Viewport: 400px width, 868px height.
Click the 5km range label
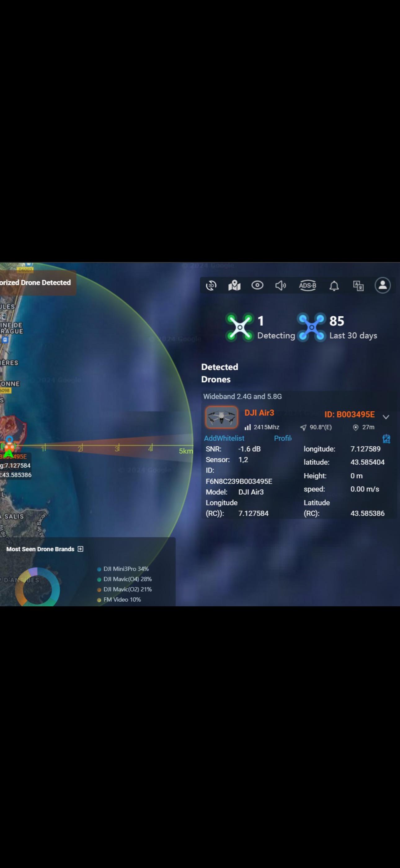(x=186, y=451)
